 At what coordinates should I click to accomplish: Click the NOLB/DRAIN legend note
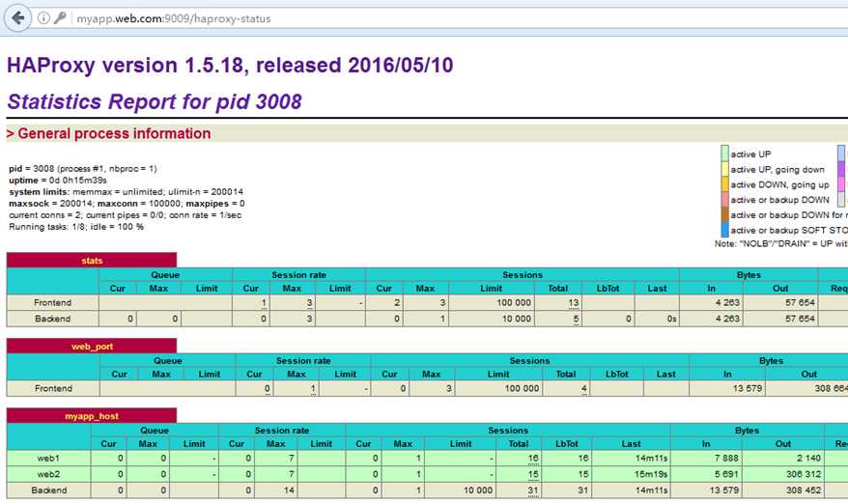point(781,244)
